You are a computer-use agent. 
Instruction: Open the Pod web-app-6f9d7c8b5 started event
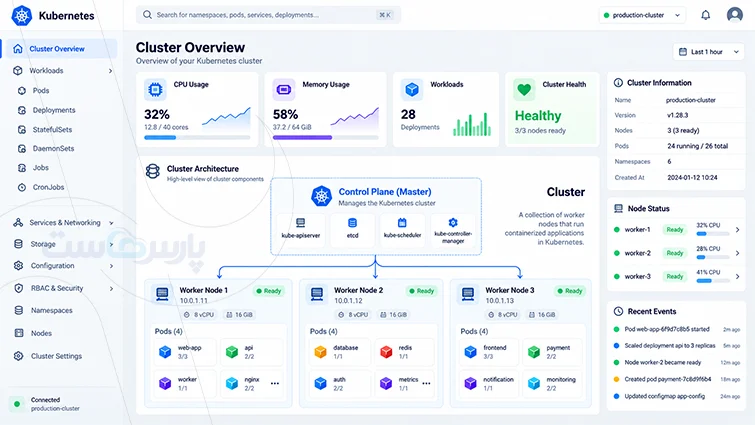(x=677, y=329)
